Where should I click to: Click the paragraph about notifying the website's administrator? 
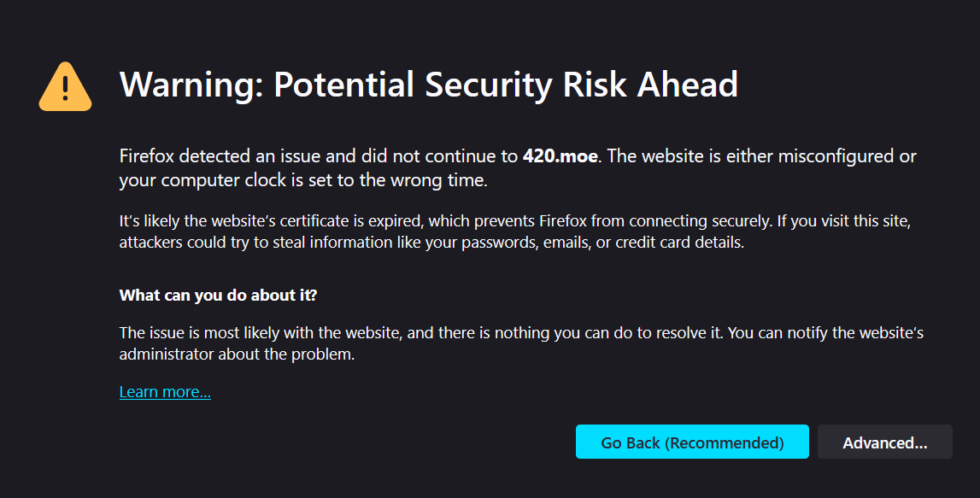click(521, 343)
